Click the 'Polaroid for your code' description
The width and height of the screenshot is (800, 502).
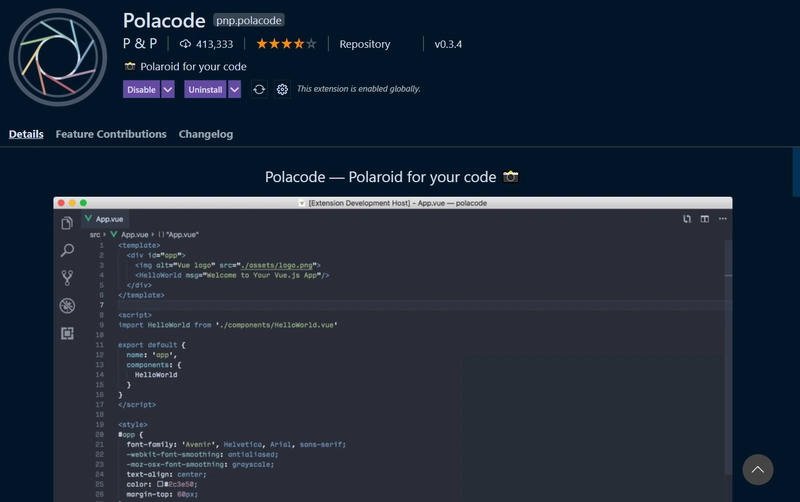point(193,67)
